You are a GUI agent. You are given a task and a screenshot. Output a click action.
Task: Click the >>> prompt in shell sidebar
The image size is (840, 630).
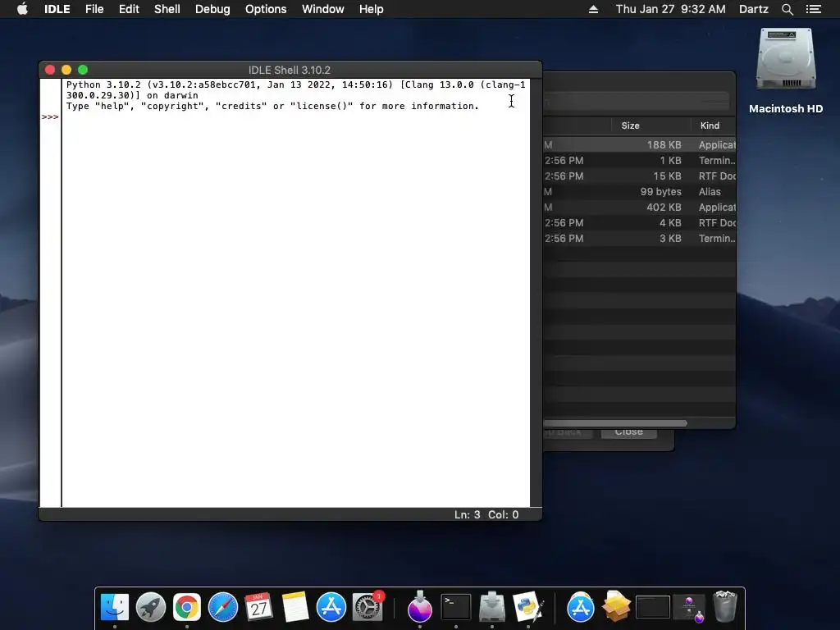click(x=50, y=116)
